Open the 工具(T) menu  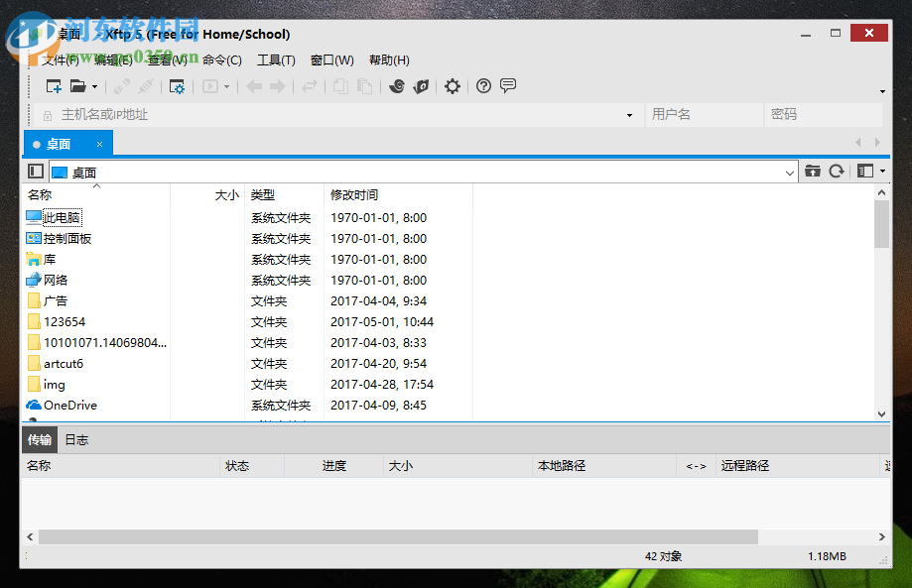coord(275,59)
